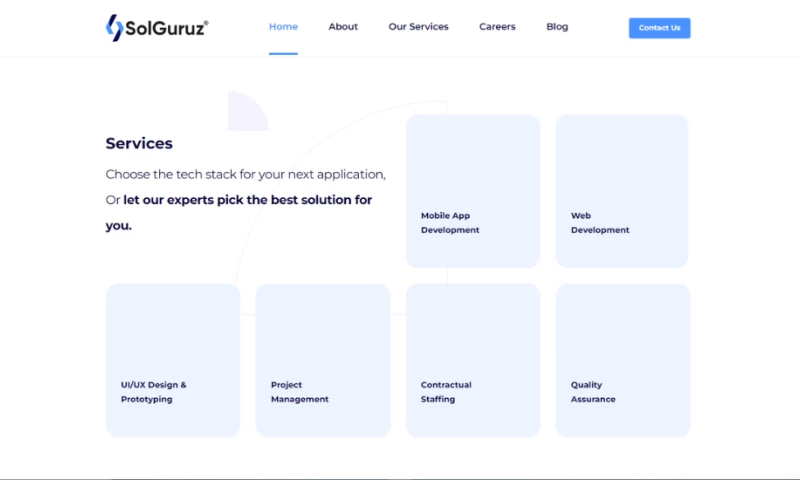Click the bold "let our experts pick" text
This screenshot has height=480, width=800.
[x=247, y=200]
